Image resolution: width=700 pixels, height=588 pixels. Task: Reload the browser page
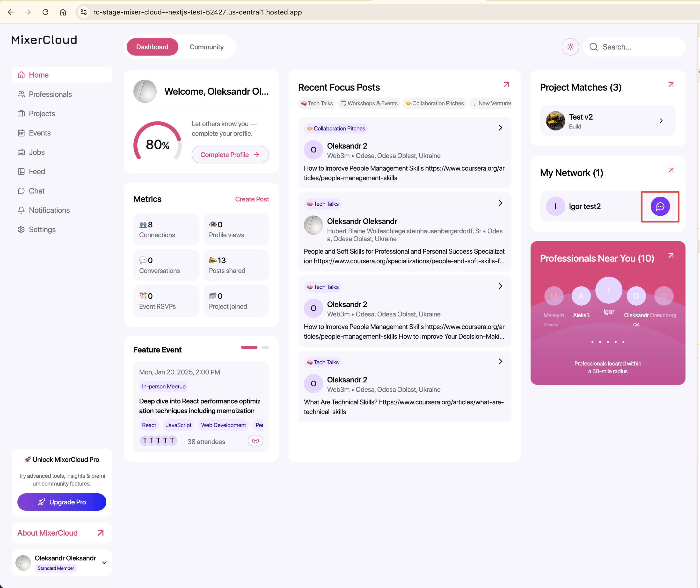point(45,12)
